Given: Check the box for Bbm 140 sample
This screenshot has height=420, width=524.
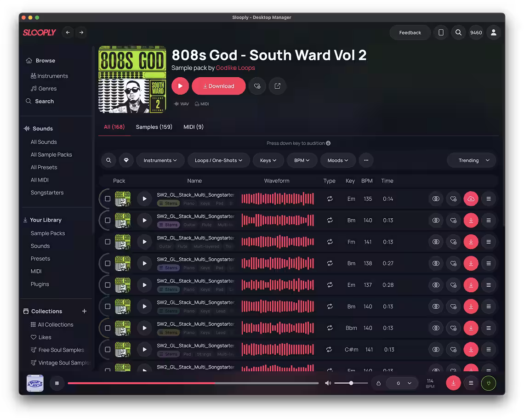Looking at the screenshot, I should (x=108, y=328).
